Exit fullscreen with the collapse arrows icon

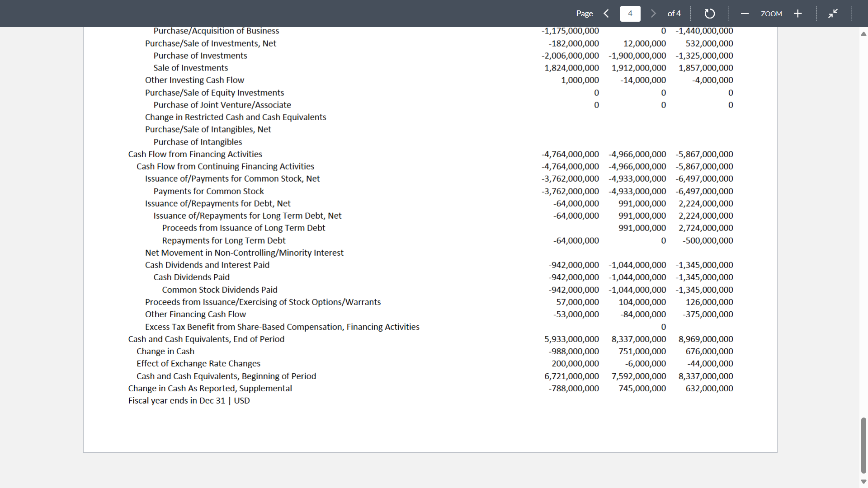click(x=833, y=14)
